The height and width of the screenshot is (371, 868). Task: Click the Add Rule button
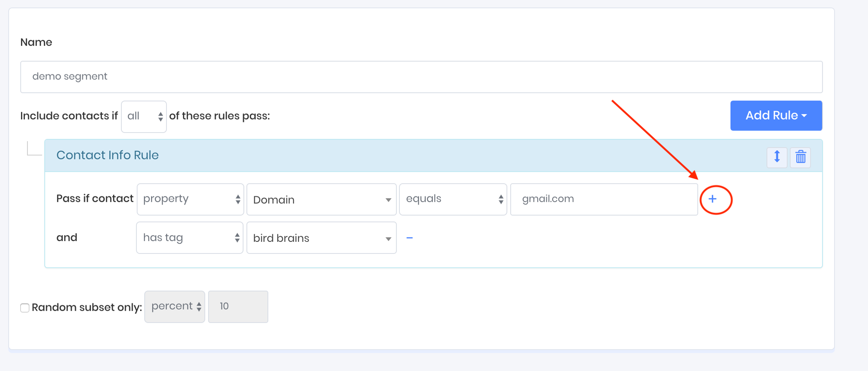coord(776,116)
